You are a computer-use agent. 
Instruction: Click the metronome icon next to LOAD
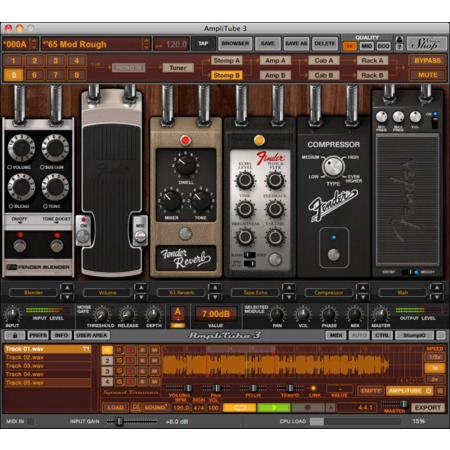tap(135, 408)
